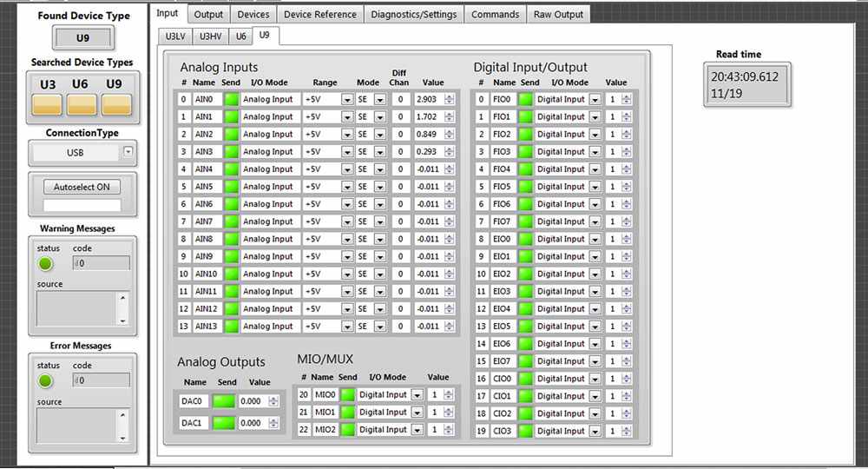This screenshot has width=868, height=469.
Task: Toggle the Send indicator for CIO2
Action: click(x=525, y=413)
